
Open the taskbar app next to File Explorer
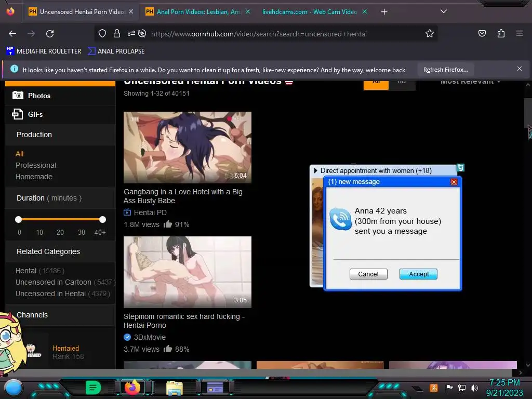(x=215, y=388)
